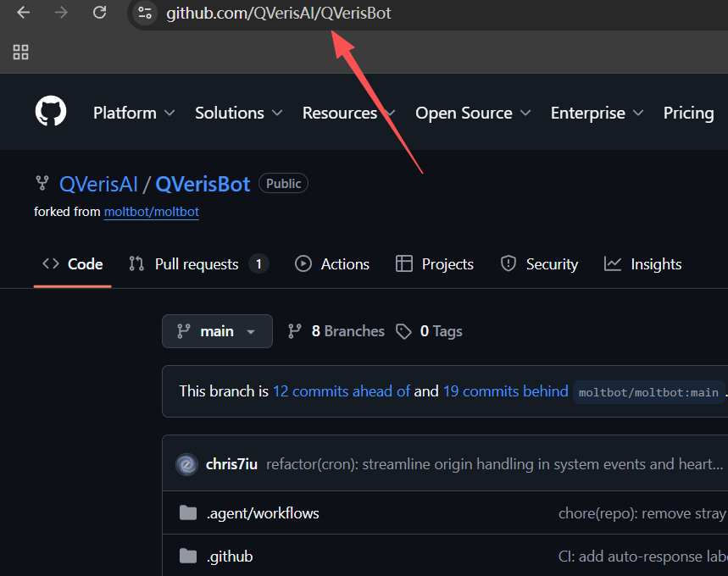Expand the Platform menu
The width and height of the screenshot is (728, 576).
tap(134, 113)
